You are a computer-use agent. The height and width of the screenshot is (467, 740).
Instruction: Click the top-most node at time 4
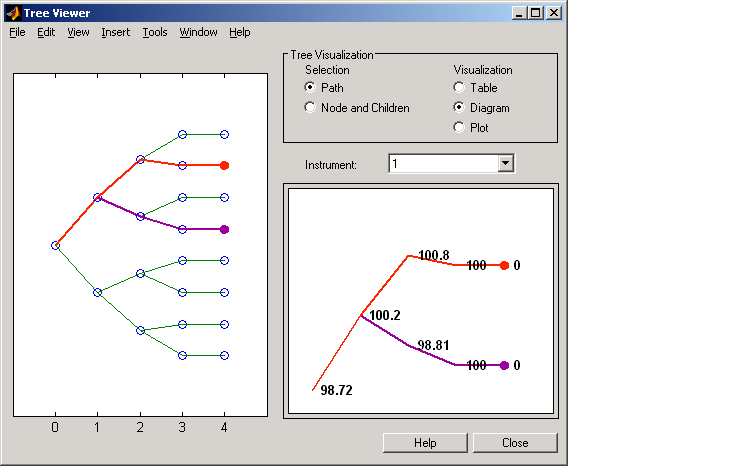225,134
